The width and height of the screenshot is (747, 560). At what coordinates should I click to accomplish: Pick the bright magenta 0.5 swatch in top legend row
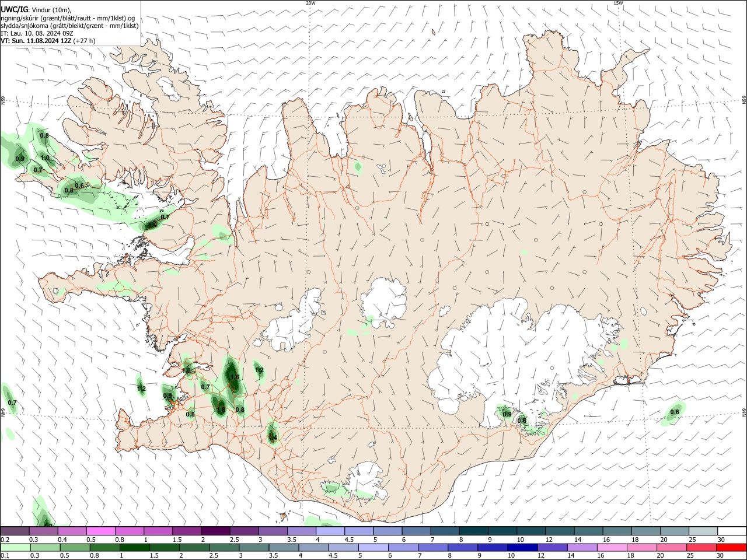click(x=100, y=531)
